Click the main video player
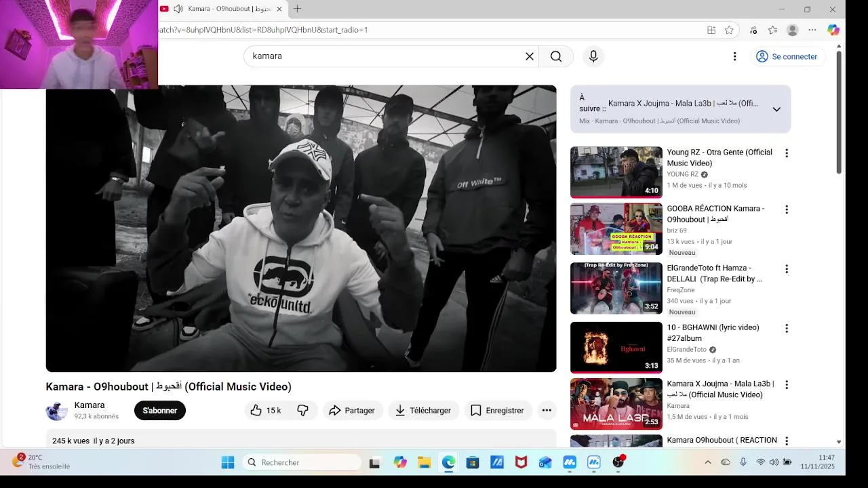This screenshot has height=488, width=868. tap(301, 228)
